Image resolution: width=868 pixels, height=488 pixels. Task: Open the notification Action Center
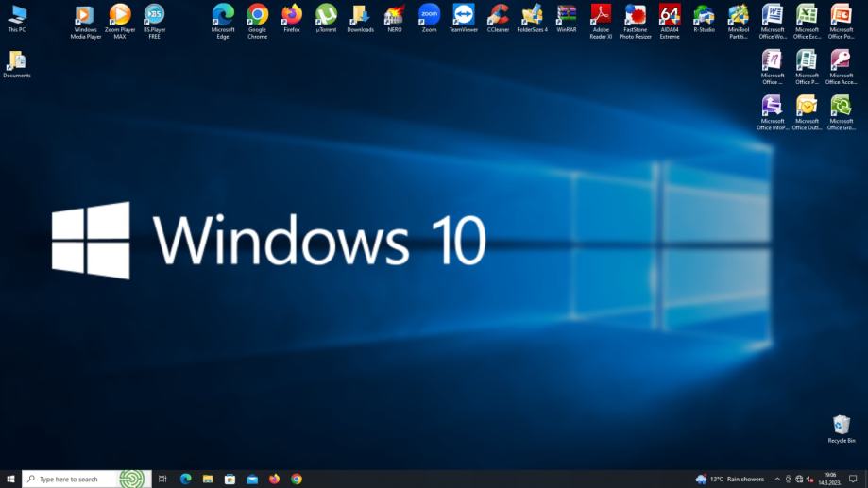point(853,479)
